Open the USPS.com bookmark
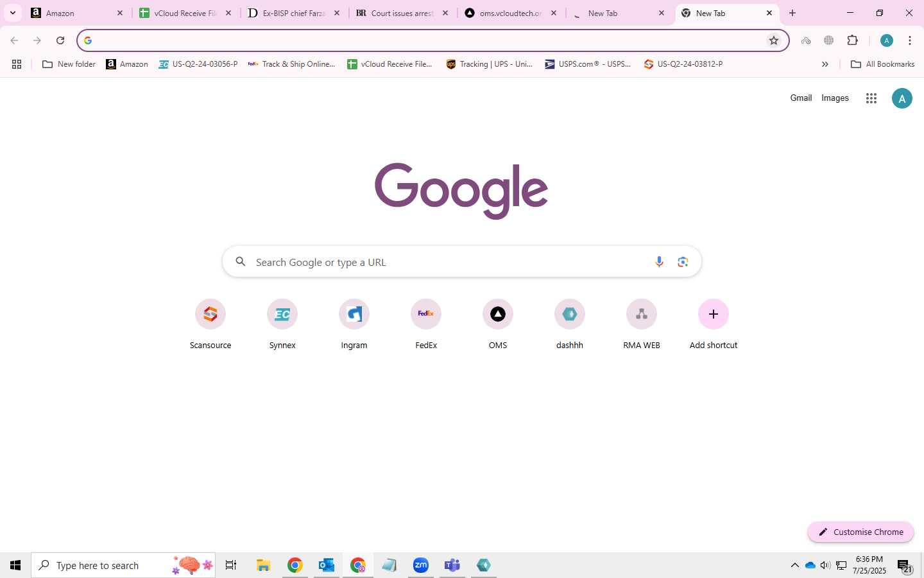This screenshot has height=578, width=924. 588,64
